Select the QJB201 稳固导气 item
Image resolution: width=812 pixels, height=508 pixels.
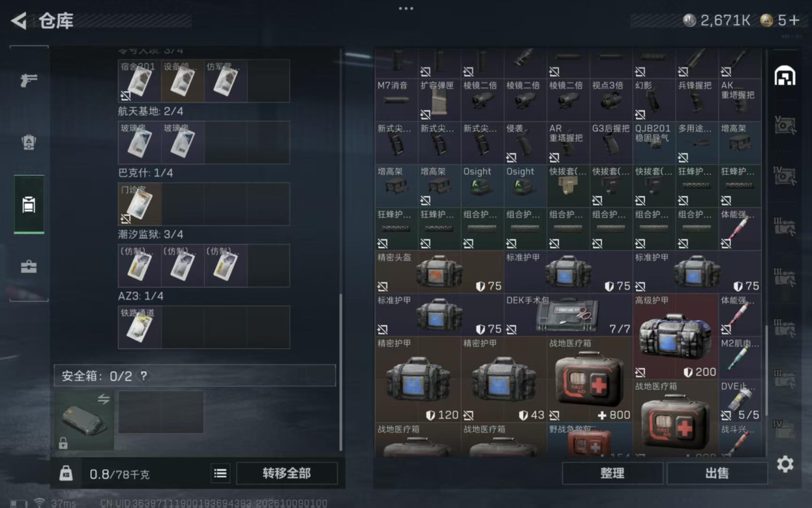pyautogui.click(x=654, y=143)
